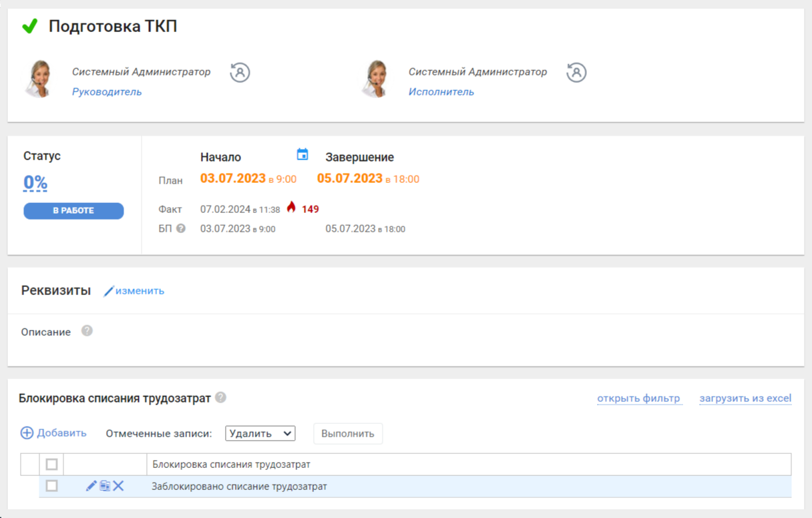Click the 0% progress value
The width and height of the screenshot is (812, 518).
click(x=35, y=183)
